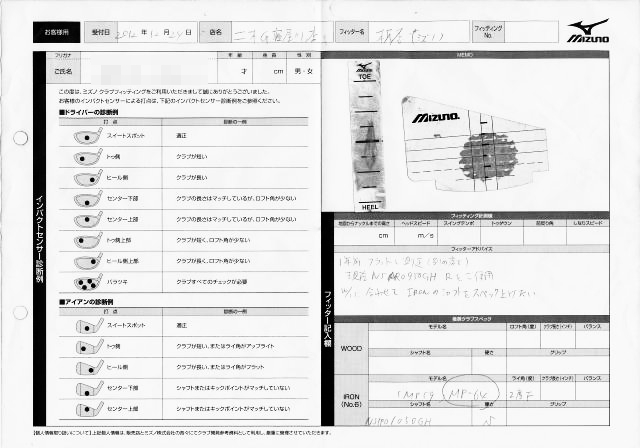Click the iron head icon for センター上部
The image size is (640, 448).
[x=89, y=409]
